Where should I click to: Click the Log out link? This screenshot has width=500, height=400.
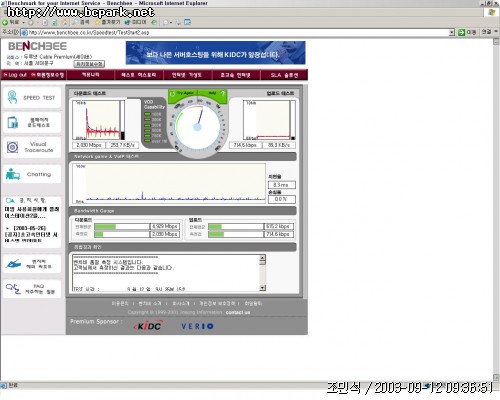pyautogui.click(x=15, y=75)
